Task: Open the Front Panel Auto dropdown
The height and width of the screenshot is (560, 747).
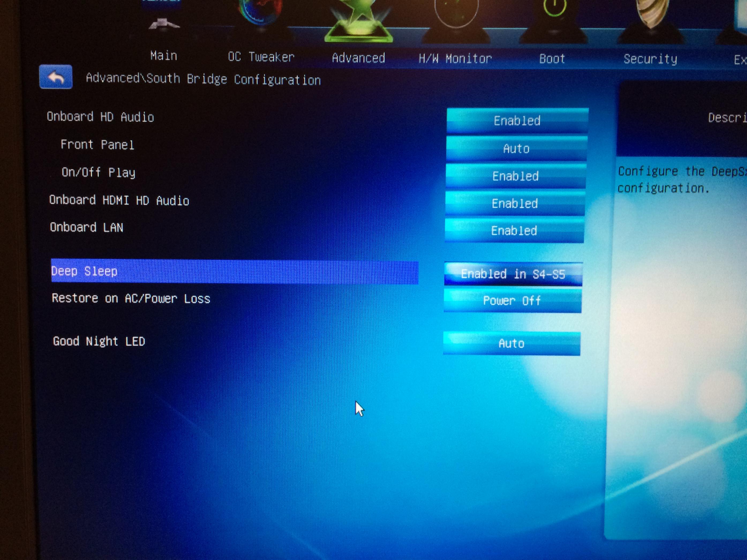Action: click(x=516, y=149)
